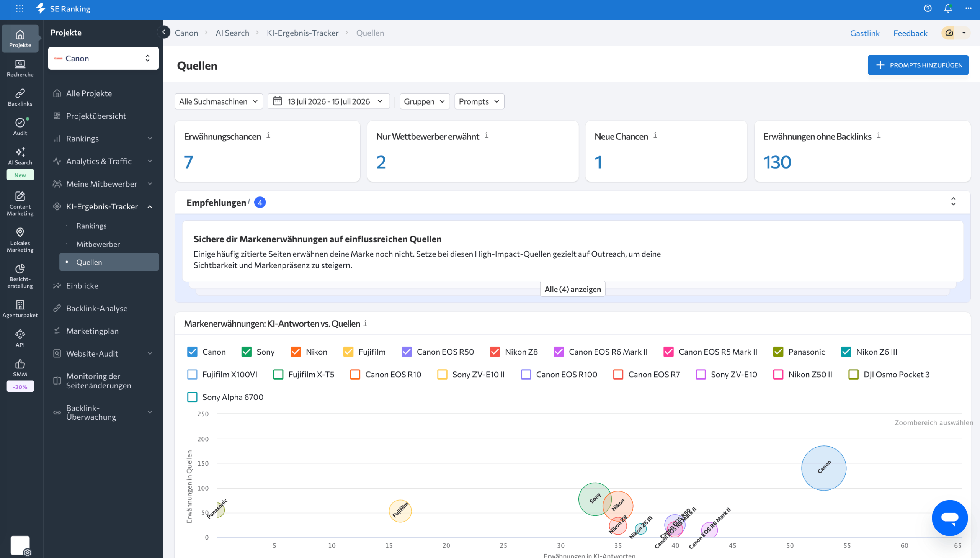Screen dimensions: 980x558
Task: Open SMM in the icon sidebar
Action: 20,368
